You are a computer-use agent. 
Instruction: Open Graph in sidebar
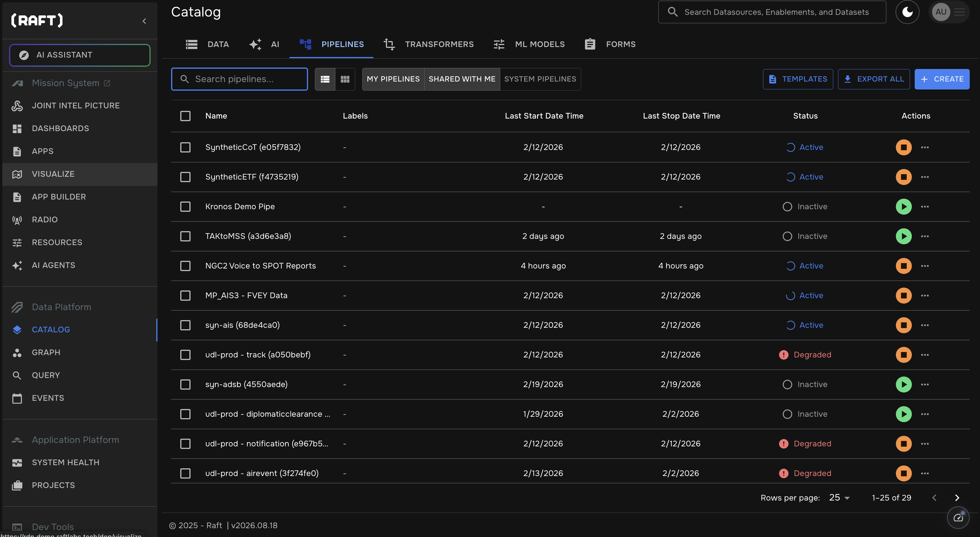point(80,353)
